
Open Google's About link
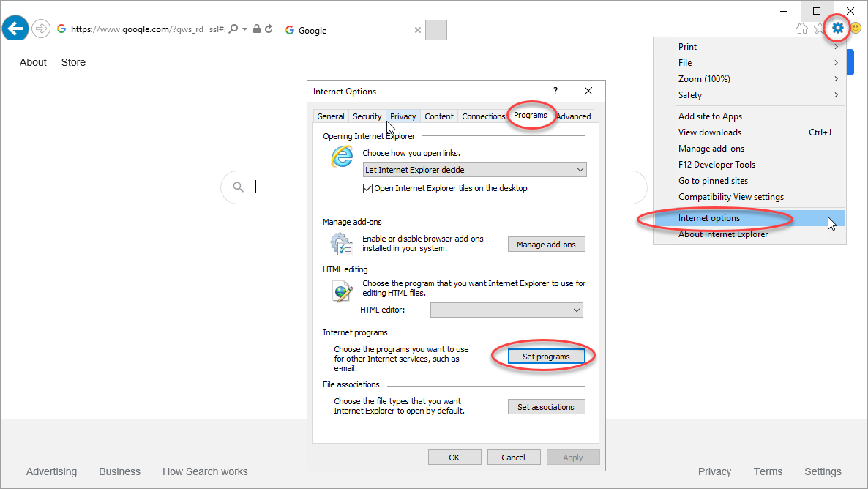[33, 62]
